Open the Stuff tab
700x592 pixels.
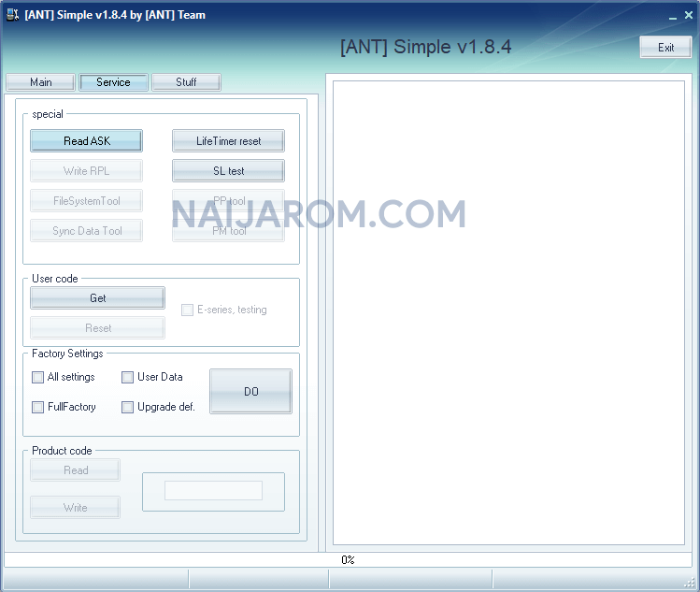186,82
